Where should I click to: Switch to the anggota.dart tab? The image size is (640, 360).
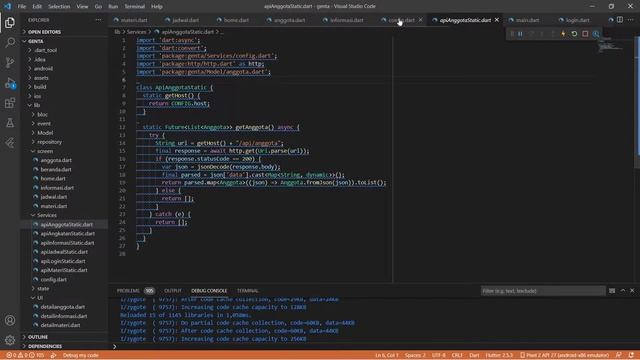pos(289,20)
